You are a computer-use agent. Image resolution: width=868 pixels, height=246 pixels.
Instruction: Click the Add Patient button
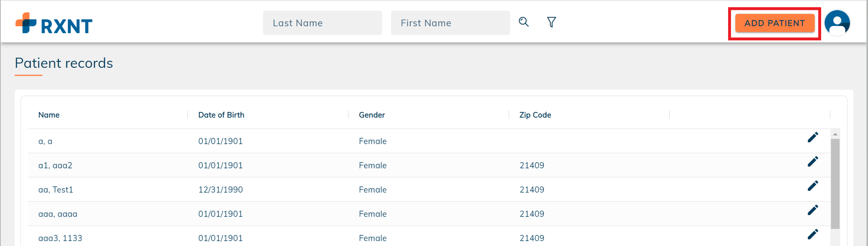click(x=775, y=23)
